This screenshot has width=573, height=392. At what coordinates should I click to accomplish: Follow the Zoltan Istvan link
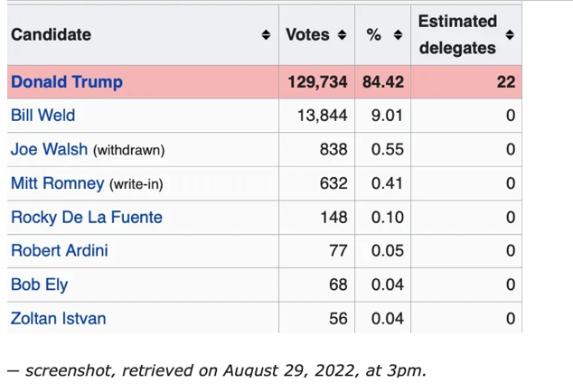coord(58,318)
